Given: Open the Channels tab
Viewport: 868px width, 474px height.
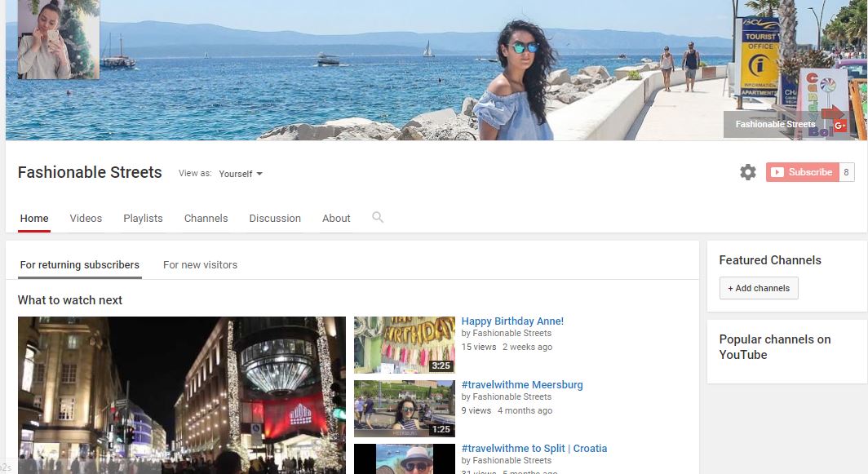Looking at the screenshot, I should pyautogui.click(x=206, y=218).
